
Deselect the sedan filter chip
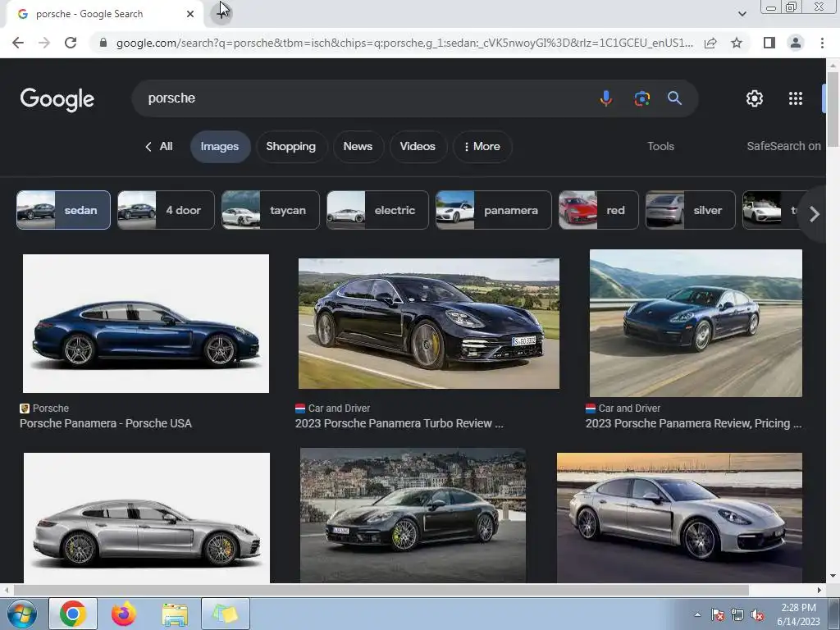(x=63, y=210)
